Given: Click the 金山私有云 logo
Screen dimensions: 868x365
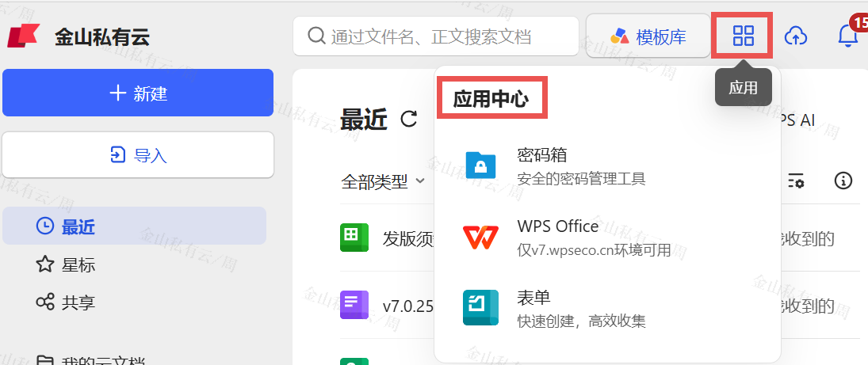Looking at the screenshot, I should [23, 36].
